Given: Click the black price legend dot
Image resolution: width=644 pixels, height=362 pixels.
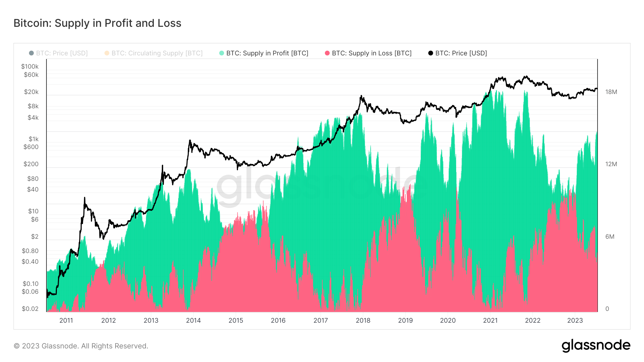Looking at the screenshot, I should click(430, 53).
